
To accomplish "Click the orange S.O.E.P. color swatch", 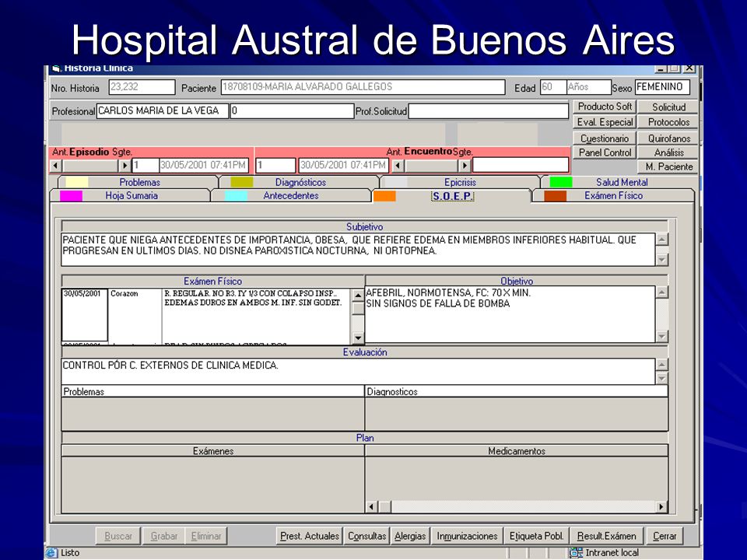I will click(384, 196).
